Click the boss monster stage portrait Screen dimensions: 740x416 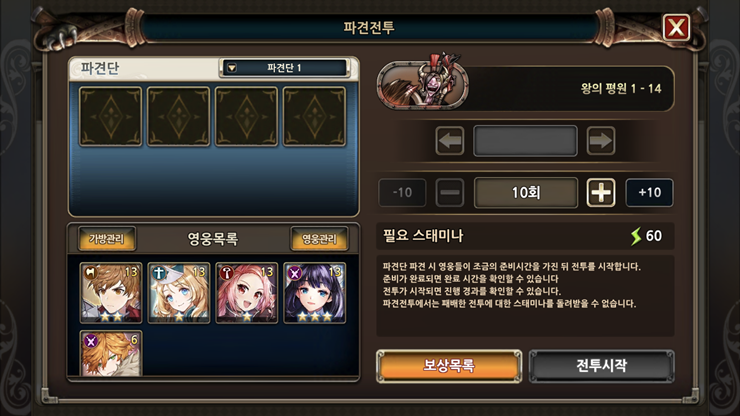click(423, 83)
